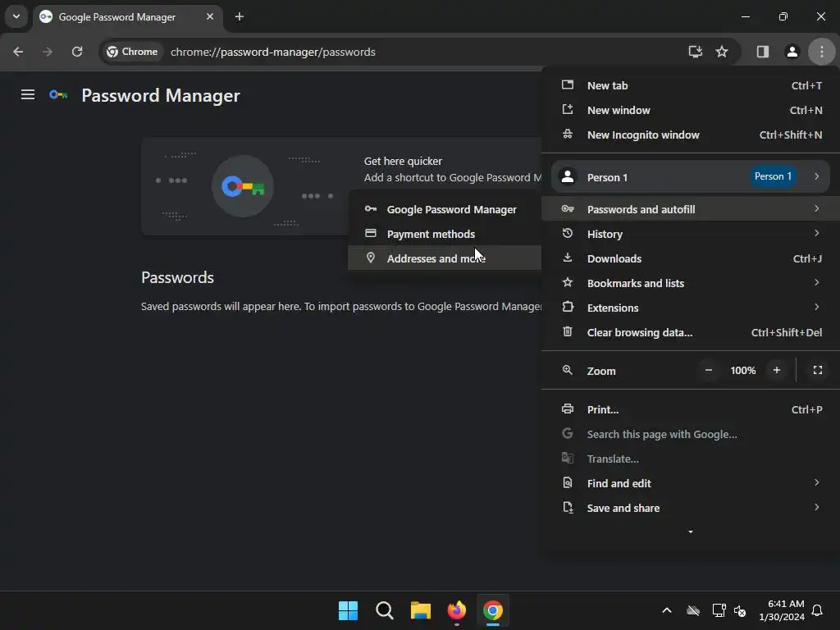Viewport: 840px width, 630px height.
Task: Select New tab menu item
Action: [x=691, y=85]
